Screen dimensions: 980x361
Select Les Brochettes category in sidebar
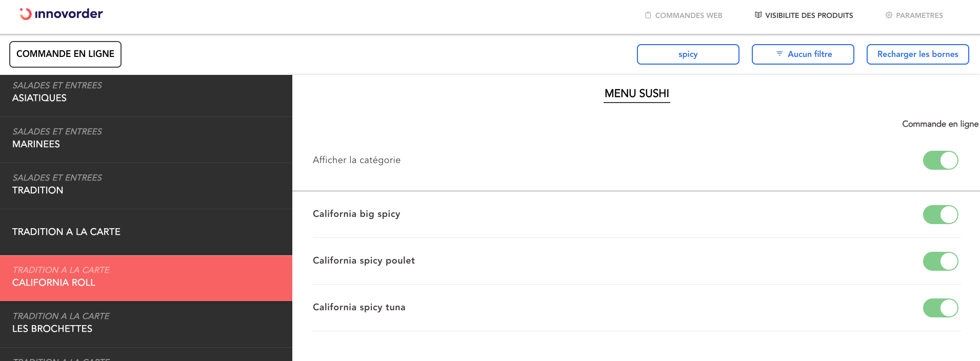[x=146, y=323]
